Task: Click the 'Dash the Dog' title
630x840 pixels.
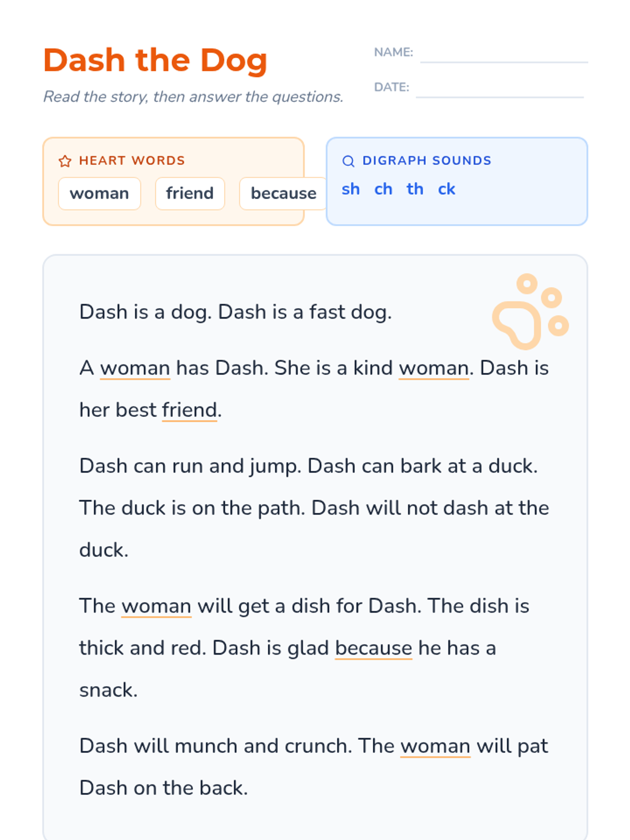Action: point(155,60)
